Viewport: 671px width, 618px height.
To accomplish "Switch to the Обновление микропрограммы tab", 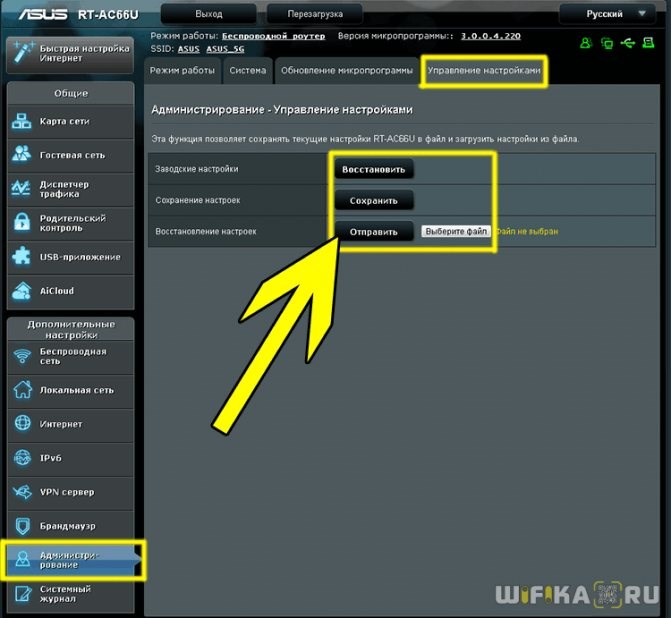I will [347, 71].
